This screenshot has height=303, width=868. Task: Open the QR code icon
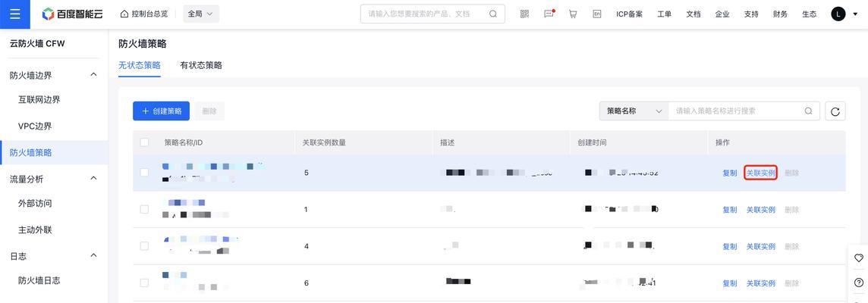click(525, 14)
